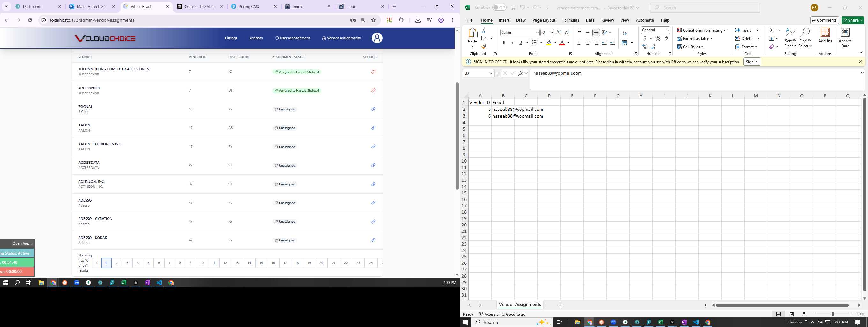Screen dimensions: 868x327
Task: Click the Format Painter brush icon
Action: (x=484, y=47)
